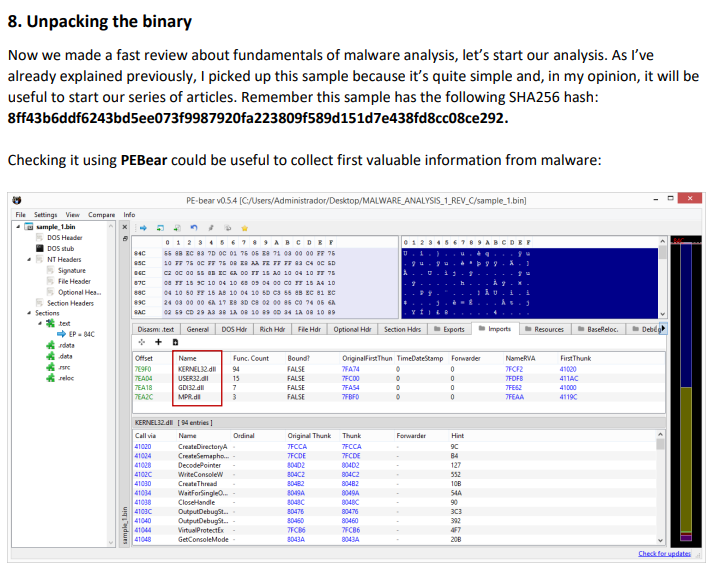
Task: Click the undo arrow in toolbar
Action: [x=194, y=228]
